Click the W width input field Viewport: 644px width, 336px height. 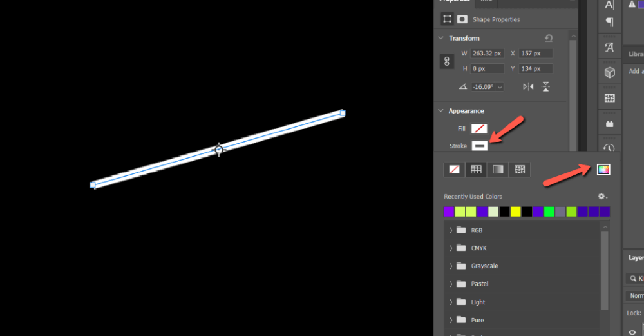pos(486,54)
